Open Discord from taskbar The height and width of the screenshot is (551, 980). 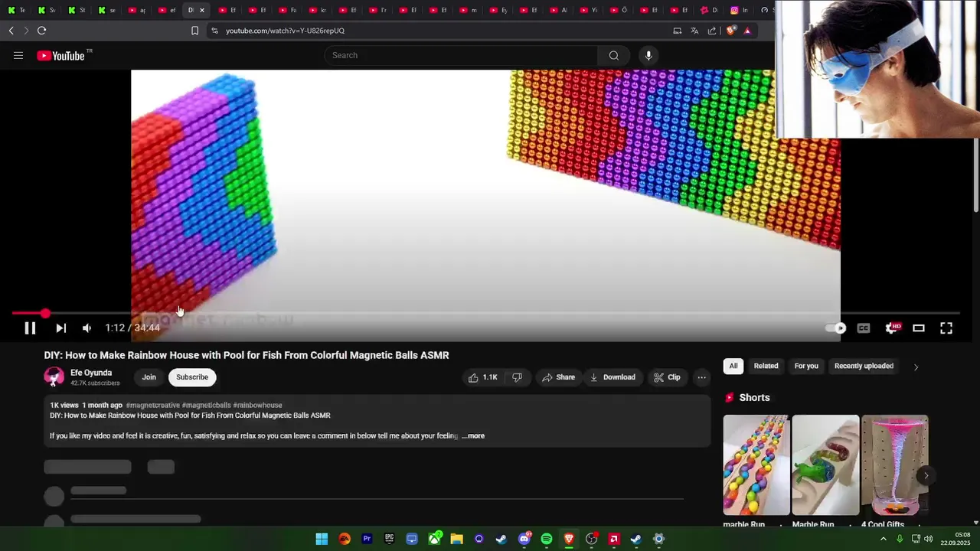[x=524, y=539]
